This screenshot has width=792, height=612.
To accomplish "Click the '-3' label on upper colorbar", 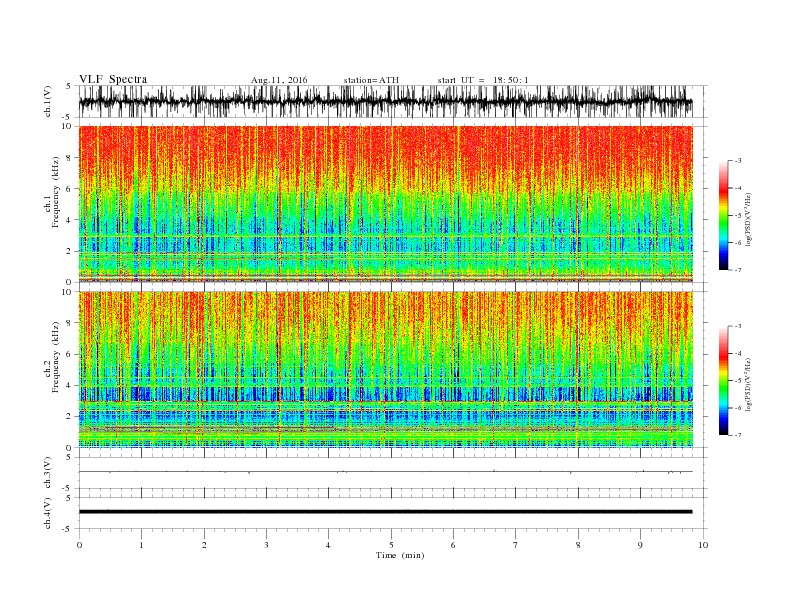I will [x=737, y=161].
